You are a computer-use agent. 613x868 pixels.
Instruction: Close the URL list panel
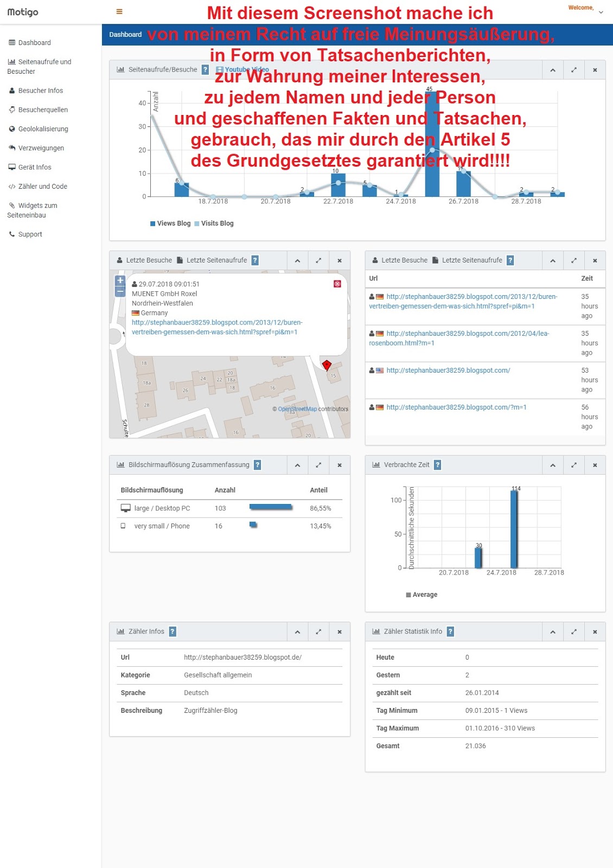click(x=595, y=260)
